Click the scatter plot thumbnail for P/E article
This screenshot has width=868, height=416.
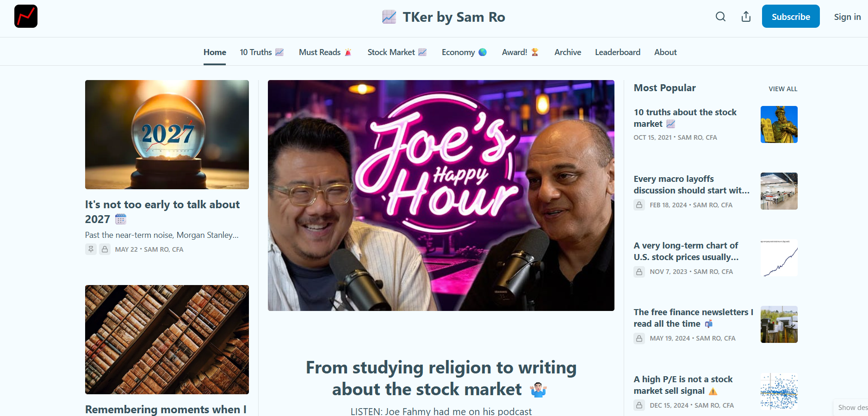pyautogui.click(x=779, y=391)
